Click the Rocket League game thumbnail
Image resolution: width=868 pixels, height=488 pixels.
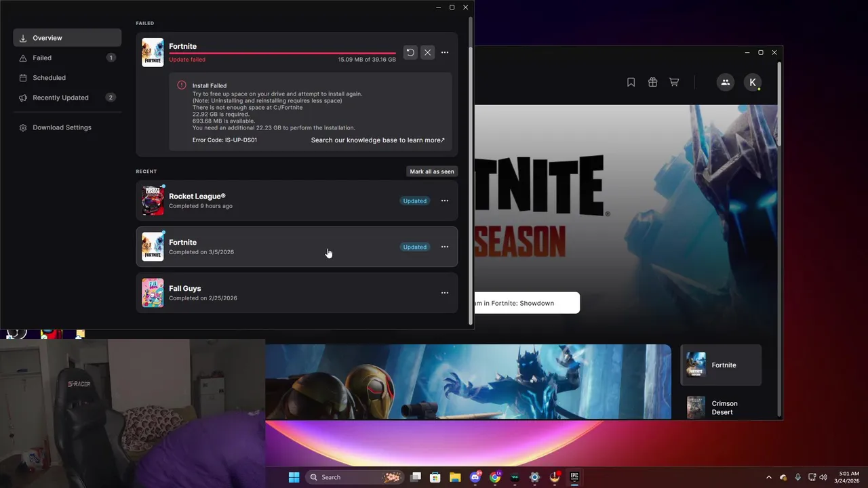pyautogui.click(x=153, y=201)
